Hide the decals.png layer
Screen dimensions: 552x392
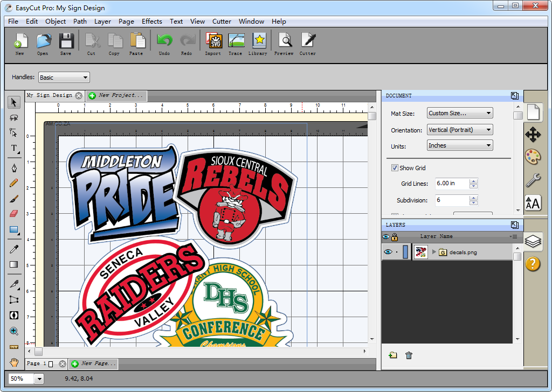389,251
